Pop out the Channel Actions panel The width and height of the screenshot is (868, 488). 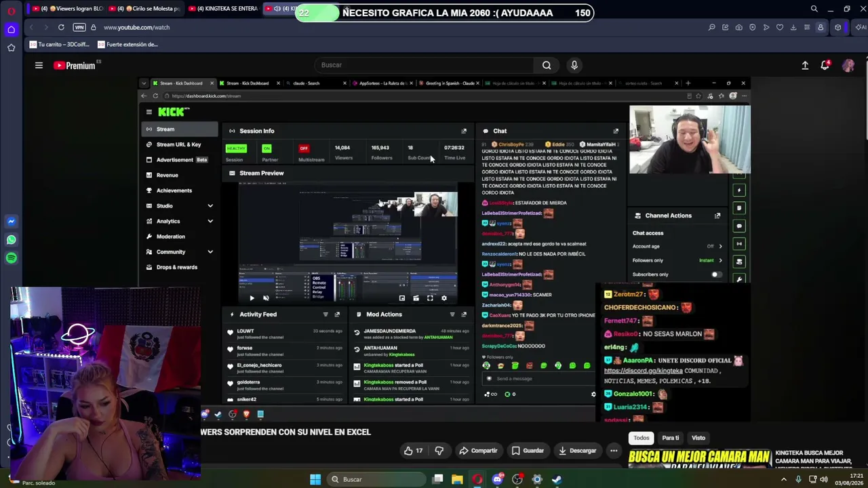tap(717, 216)
